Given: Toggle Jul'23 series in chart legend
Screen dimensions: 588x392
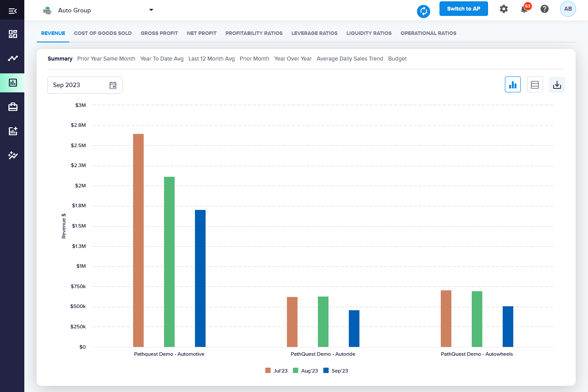Looking at the screenshot, I should [276, 371].
